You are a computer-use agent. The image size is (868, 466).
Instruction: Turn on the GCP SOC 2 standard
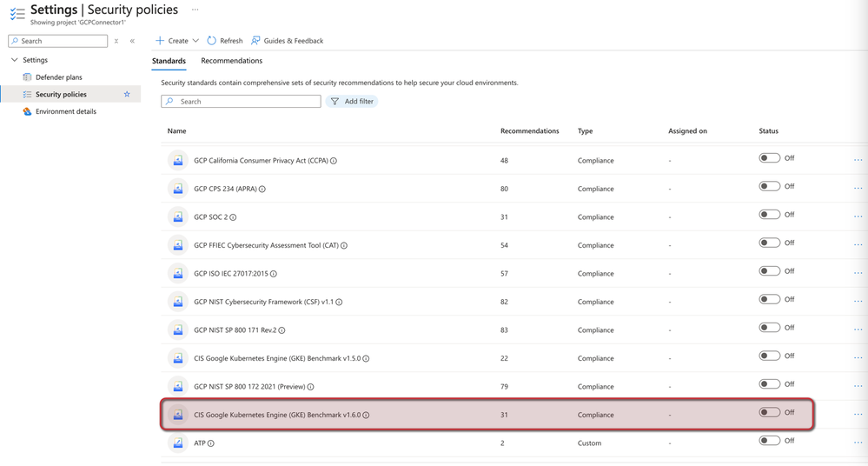pos(770,215)
